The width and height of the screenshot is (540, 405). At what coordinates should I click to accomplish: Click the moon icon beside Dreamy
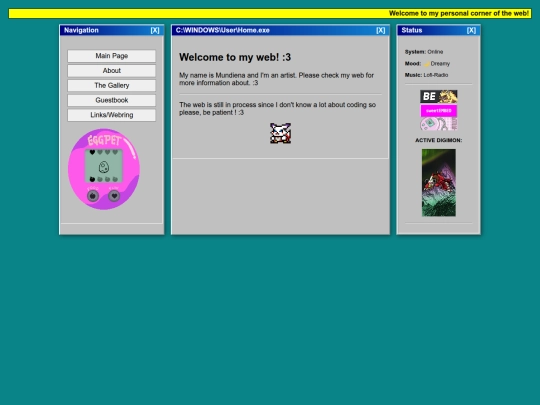pos(426,64)
